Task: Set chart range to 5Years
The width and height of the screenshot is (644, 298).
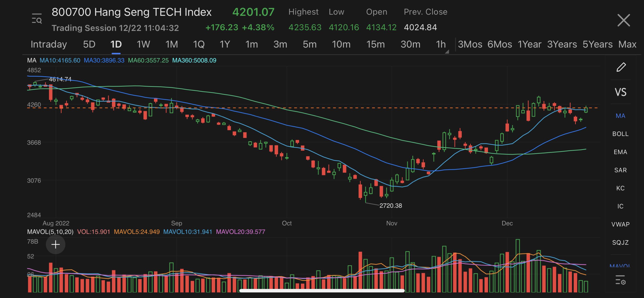Action: point(597,44)
